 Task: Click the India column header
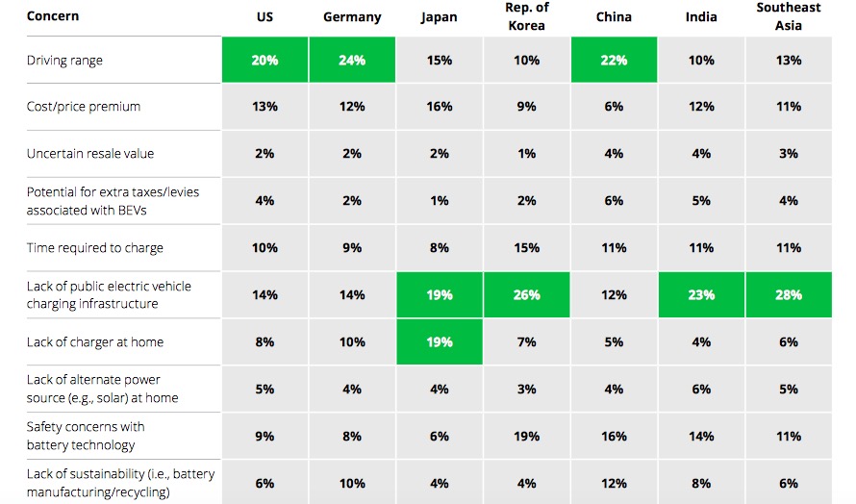click(x=701, y=17)
